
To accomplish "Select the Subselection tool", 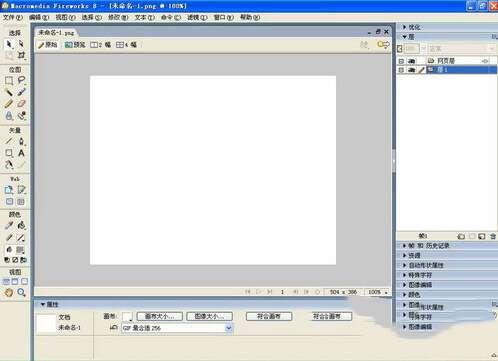I will click(21, 44).
